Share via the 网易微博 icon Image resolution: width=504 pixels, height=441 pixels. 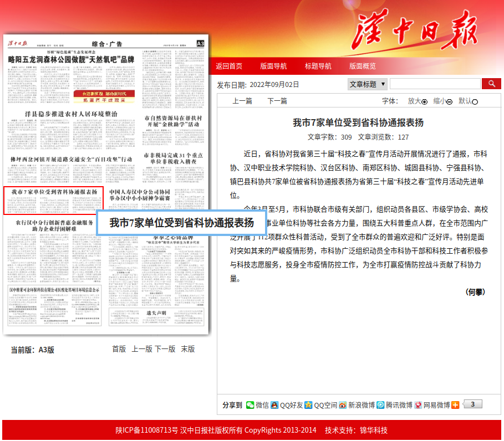pyautogui.click(x=418, y=405)
